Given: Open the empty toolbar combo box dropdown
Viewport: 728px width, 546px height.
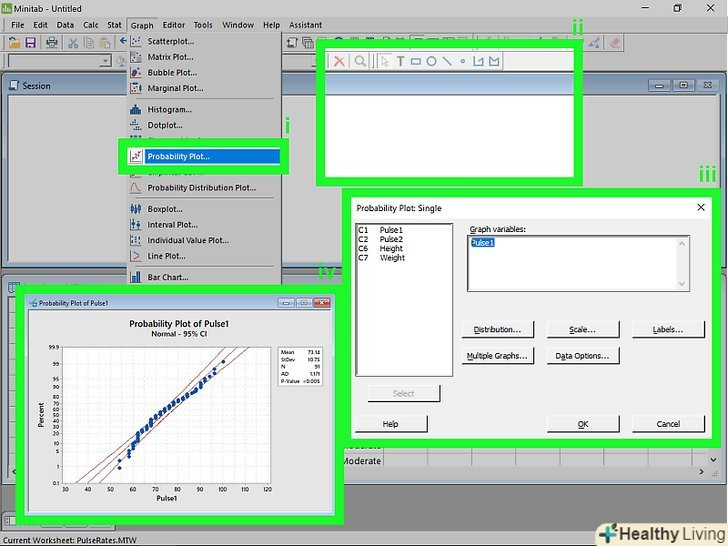Looking at the screenshot, I should pos(106,61).
